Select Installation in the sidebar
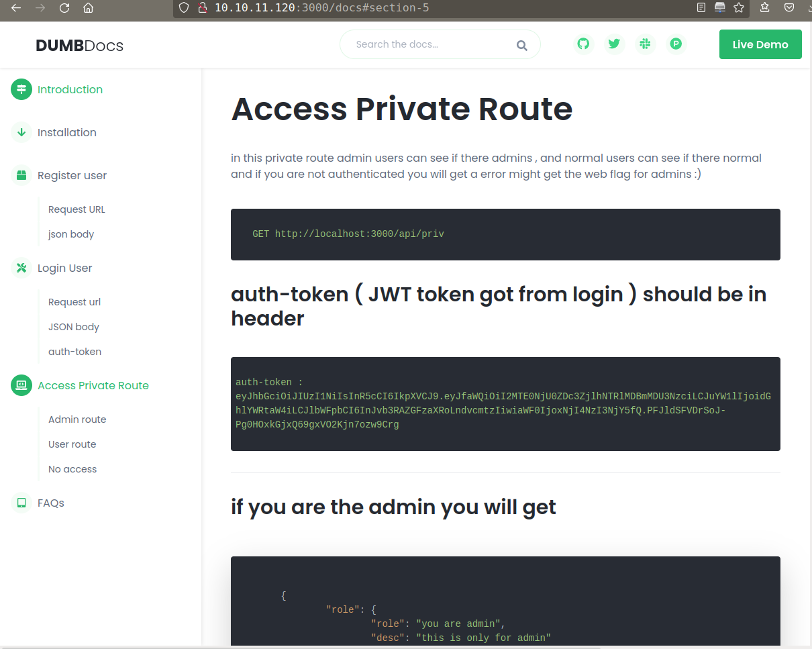812x649 pixels. (66, 132)
